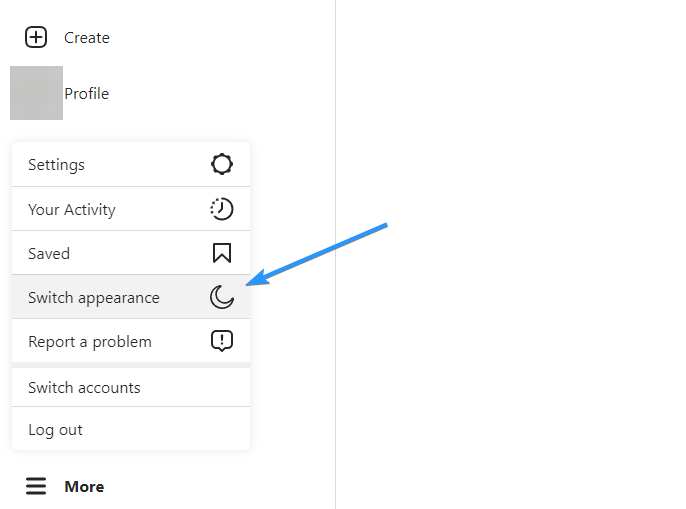The image size is (686, 509).
Task: Open the Create post label
Action: click(x=87, y=38)
